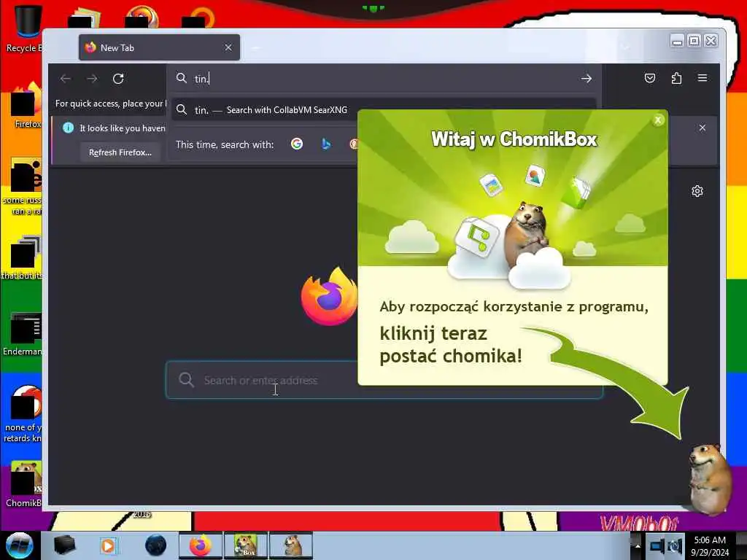Screen dimensions: 747x560
Task: Click the dark globe taskbar icon
Action: pyautogui.click(x=156, y=545)
